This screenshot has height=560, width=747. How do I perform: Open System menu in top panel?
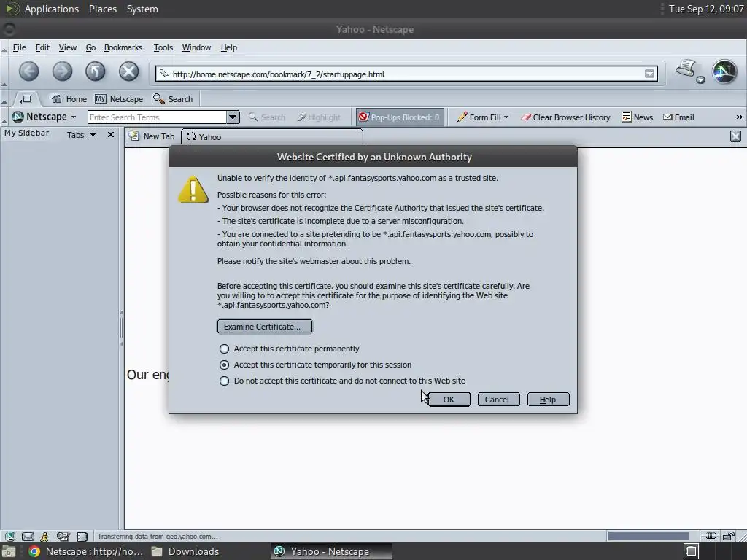142,9
